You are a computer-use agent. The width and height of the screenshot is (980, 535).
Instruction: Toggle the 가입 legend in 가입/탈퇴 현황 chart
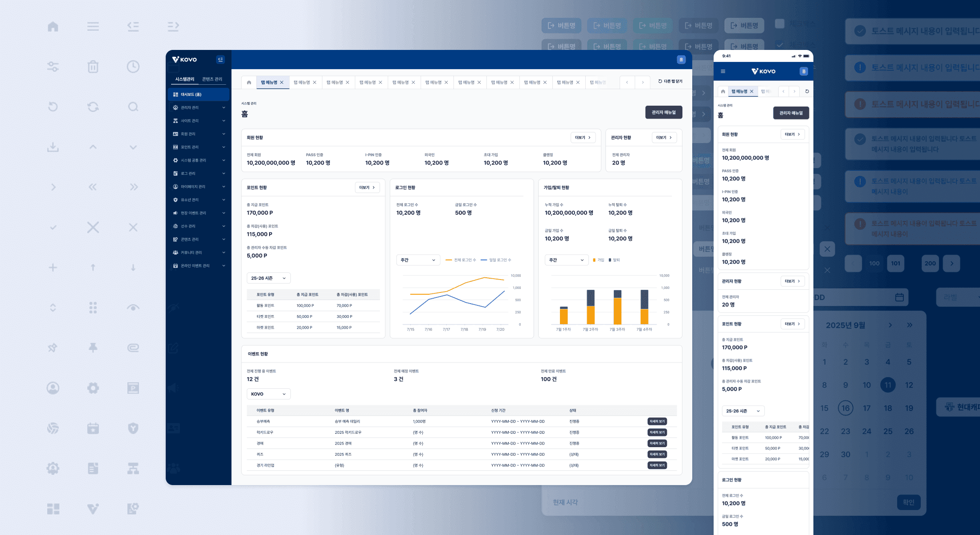[x=599, y=260]
